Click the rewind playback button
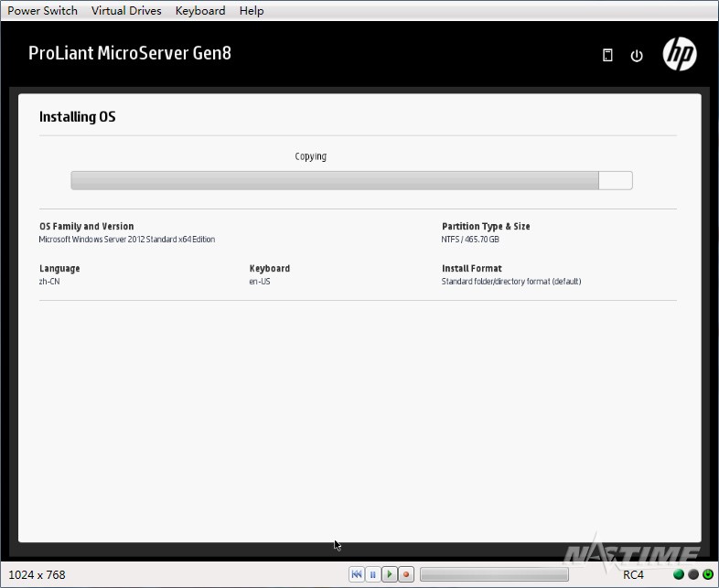This screenshot has width=719, height=588. pos(356,573)
